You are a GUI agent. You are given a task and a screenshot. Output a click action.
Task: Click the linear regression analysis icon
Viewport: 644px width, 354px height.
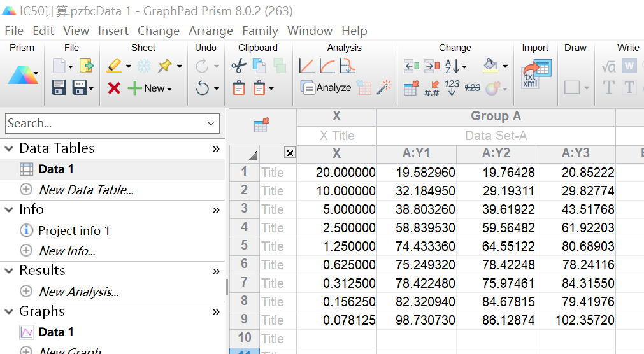click(x=306, y=66)
